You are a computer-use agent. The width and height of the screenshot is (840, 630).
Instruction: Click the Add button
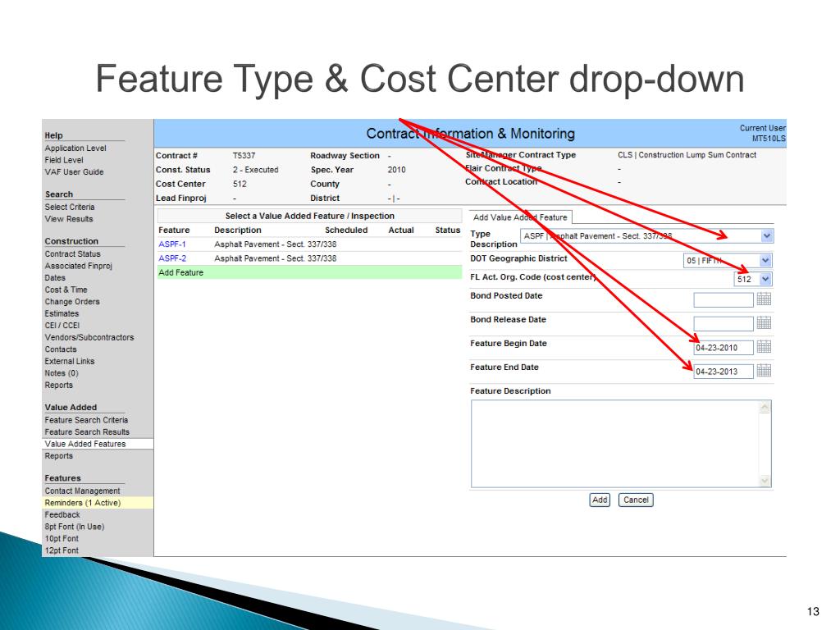600,500
